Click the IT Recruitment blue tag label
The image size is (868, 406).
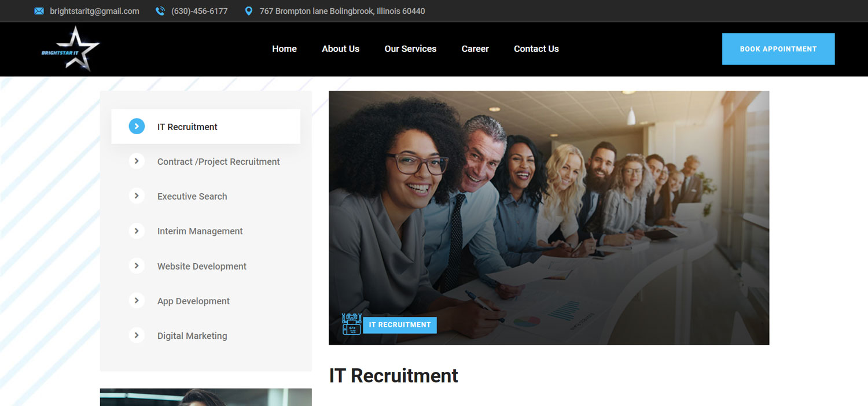[x=400, y=325]
